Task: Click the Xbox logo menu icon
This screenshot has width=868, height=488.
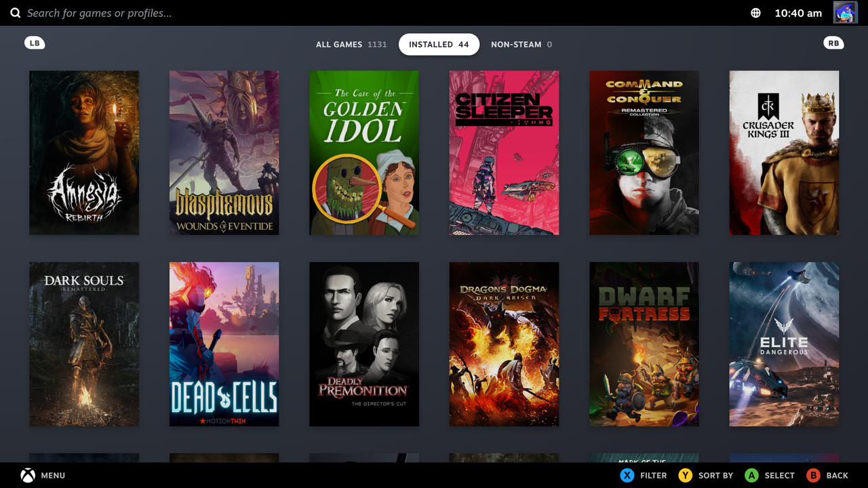Action: (27, 475)
